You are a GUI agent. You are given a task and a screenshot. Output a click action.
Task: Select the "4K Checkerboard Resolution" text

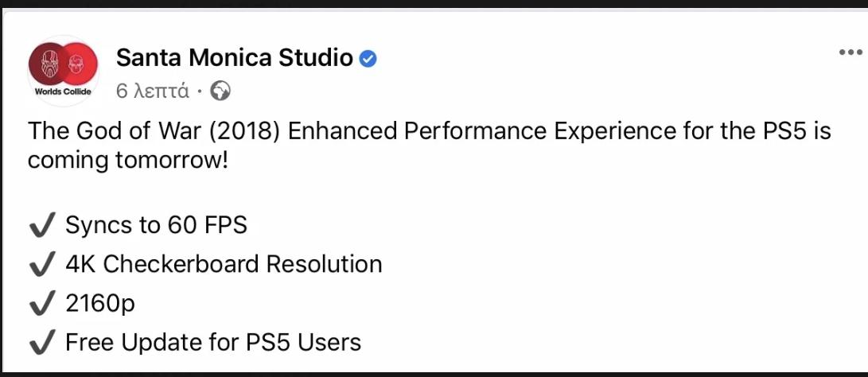pos(224,264)
